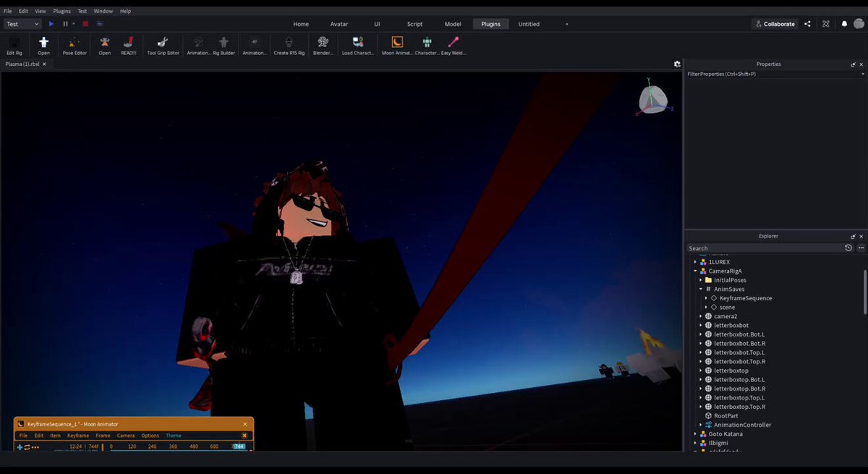Collapse the CameraRigA tree item
This screenshot has height=474, width=868.
(x=696, y=271)
